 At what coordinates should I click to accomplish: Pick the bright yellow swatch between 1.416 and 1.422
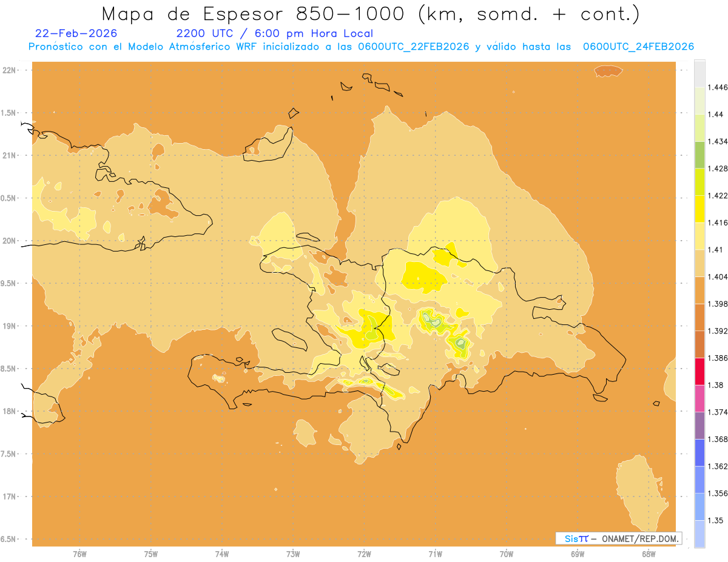click(699, 209)
